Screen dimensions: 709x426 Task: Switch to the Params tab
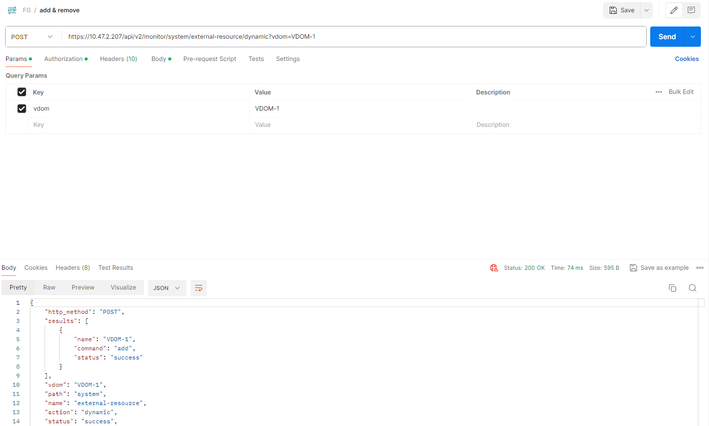[x=19, y=59]
